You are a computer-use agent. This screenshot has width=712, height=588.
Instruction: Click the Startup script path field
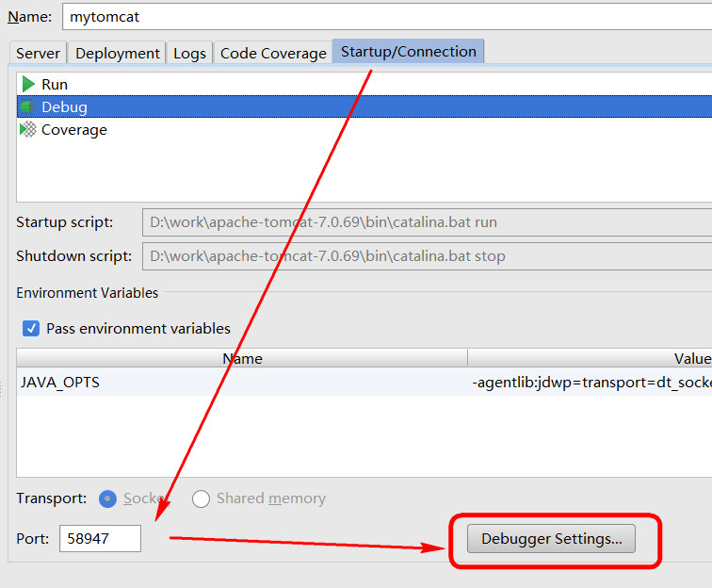point(427,222)
